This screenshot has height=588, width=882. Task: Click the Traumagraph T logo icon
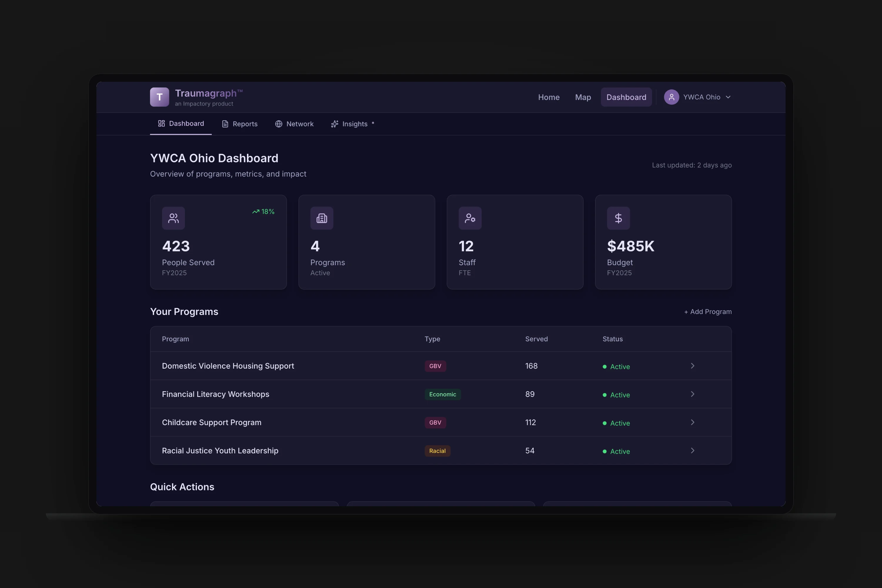tap(159, 97)
